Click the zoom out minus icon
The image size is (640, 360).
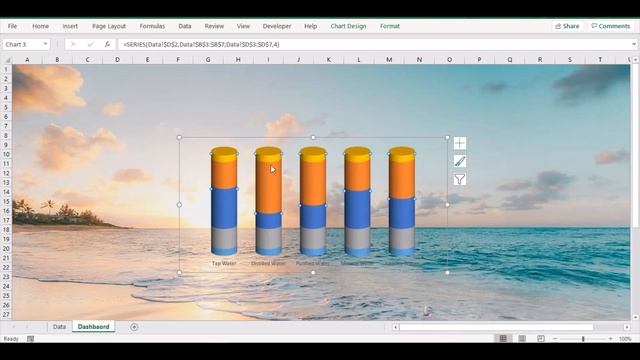click(555, 339)
